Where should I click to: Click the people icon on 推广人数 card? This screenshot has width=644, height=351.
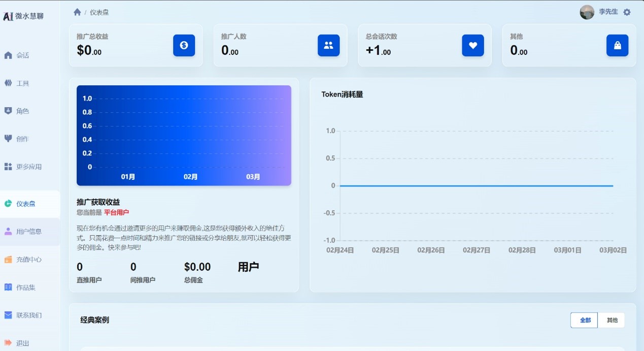[x=328, y=45]
